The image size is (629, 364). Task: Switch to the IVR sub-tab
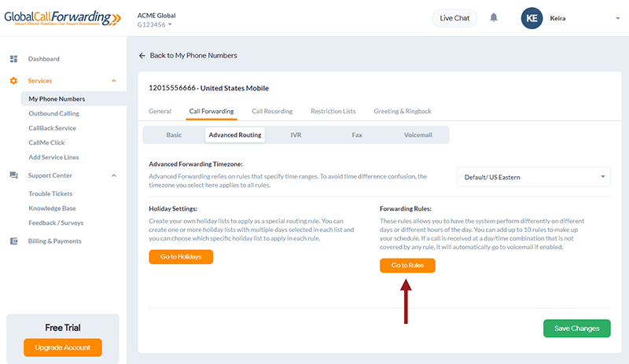pyautogui.click(x=296, y=135)
